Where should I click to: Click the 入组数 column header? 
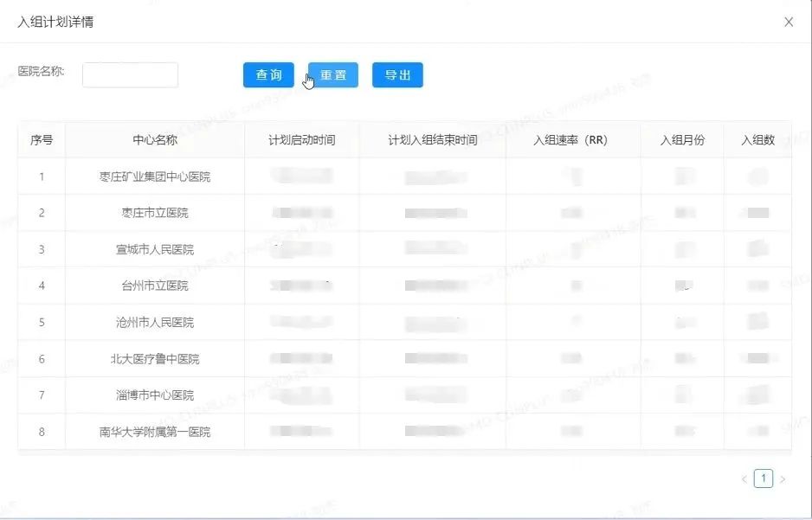pyautogui.click(x=757, y=140)
